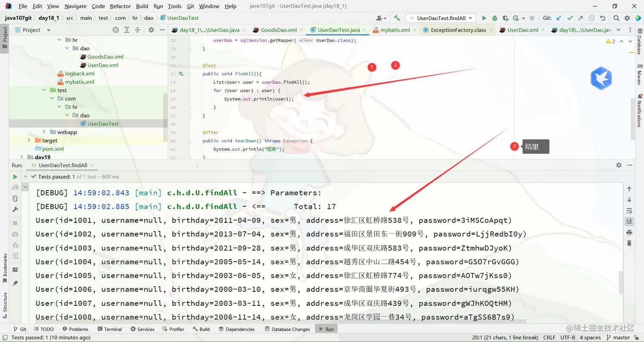644x342 pixels.
Task: Open Project panel options gear
Action: [x=151, y=30]
